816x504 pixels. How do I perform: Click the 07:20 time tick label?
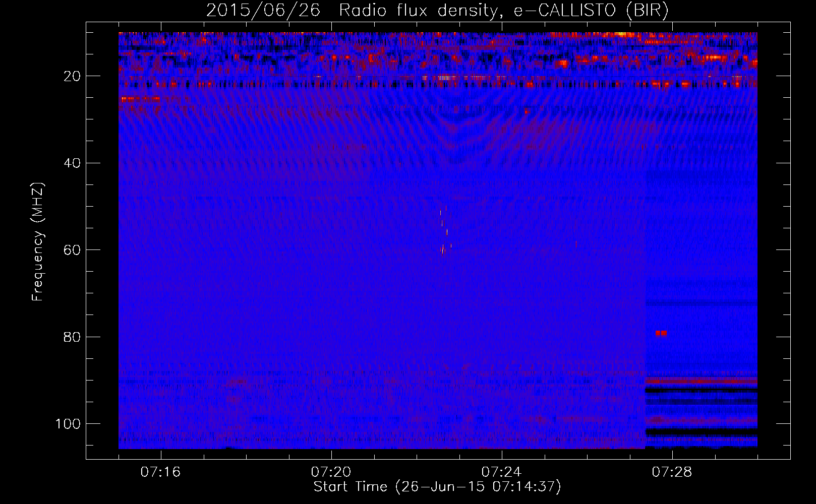[x=331, y=472]
